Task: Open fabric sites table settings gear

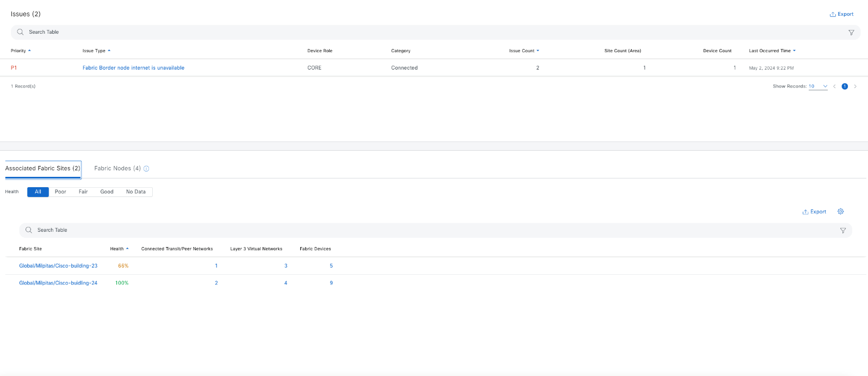Action: coord(840,212)
